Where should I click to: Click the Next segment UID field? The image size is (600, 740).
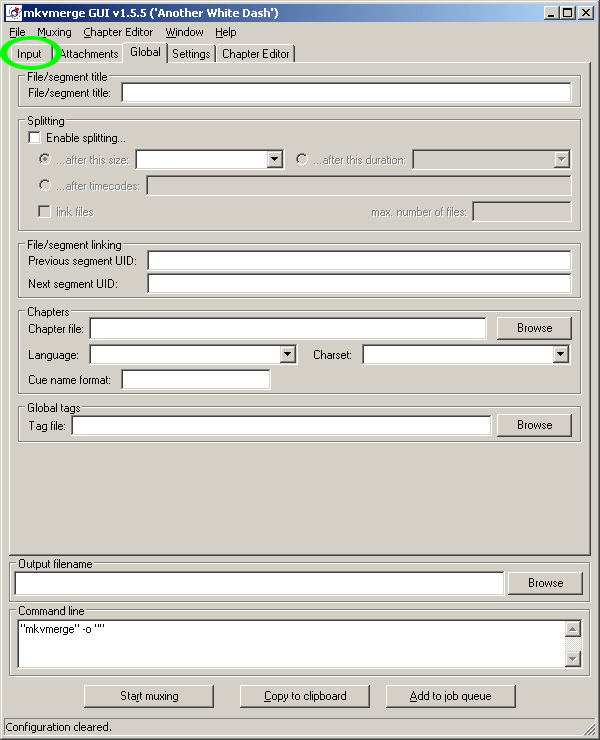[x=359, y=284]
